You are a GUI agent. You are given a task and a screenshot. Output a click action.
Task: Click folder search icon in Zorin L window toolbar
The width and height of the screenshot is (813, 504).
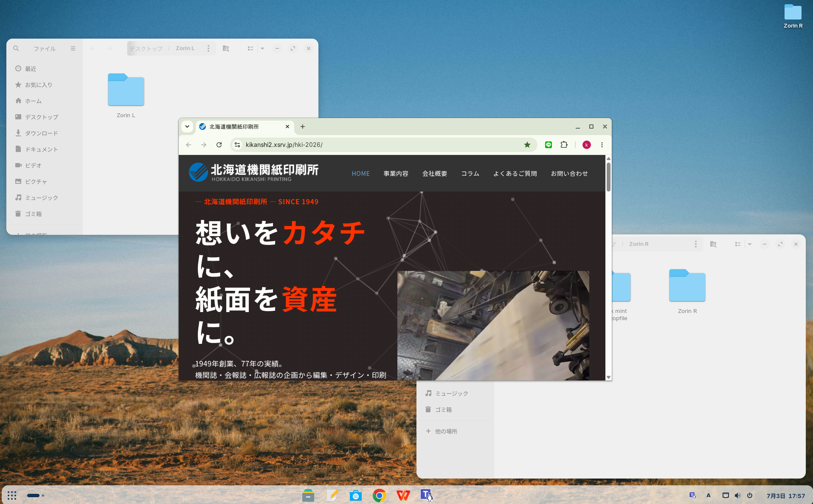226,48
